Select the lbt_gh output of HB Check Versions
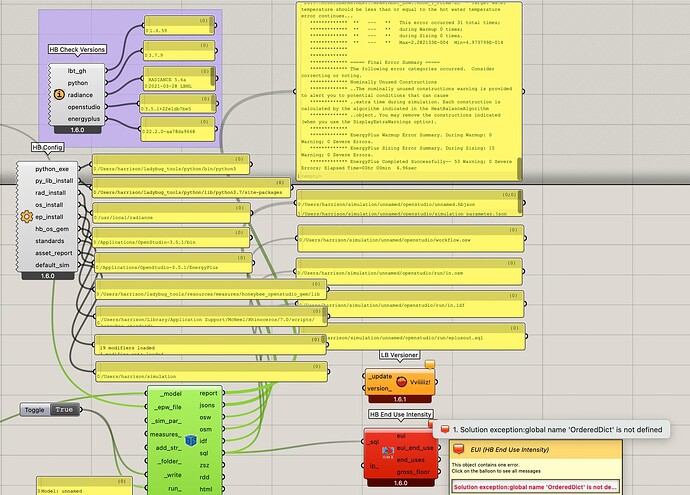 [x=77, y=71]
